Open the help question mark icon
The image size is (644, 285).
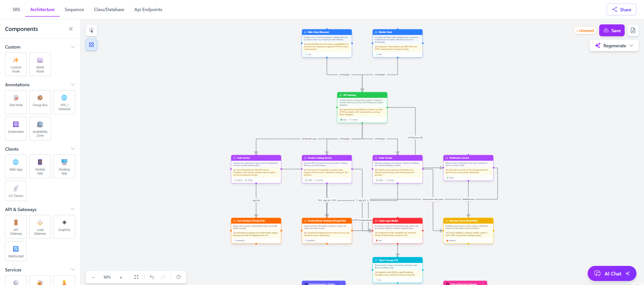pyautogui.click(x=179, y=277)
